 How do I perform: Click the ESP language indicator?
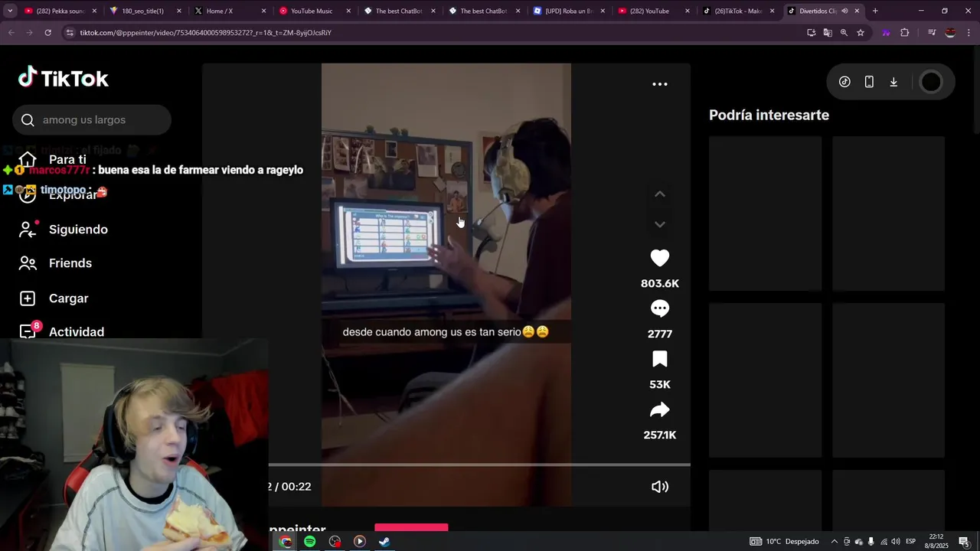click(911, 541)
